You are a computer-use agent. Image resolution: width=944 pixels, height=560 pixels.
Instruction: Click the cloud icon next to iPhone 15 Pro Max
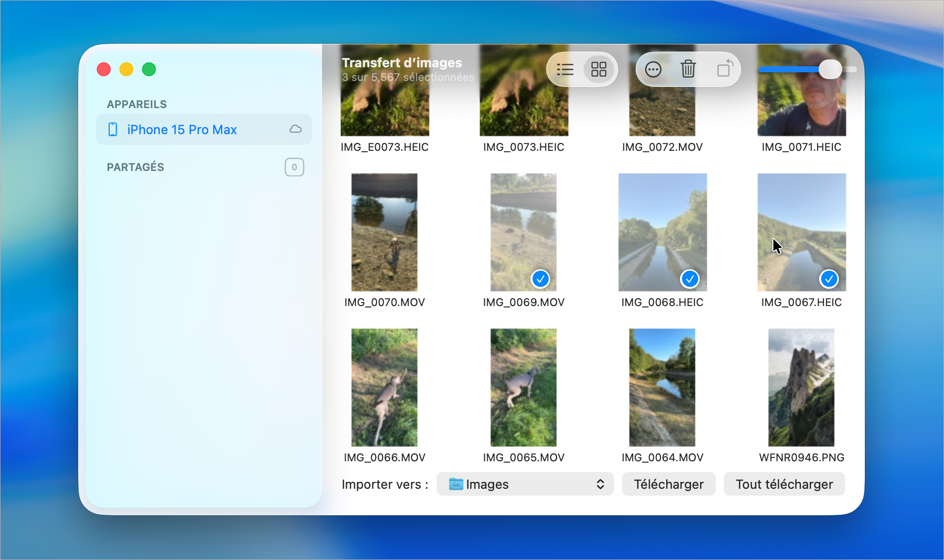pyautogui.click(x=295, y=129)
